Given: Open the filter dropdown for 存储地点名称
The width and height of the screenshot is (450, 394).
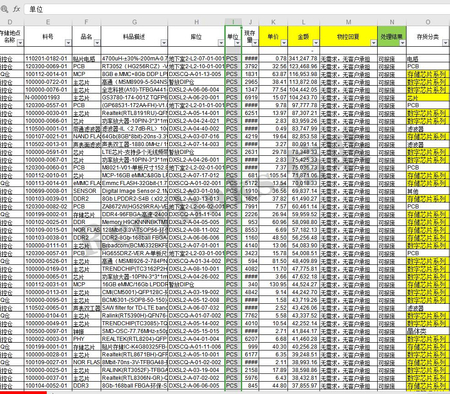Looking at the screenshot, I should (x=20, y=43).
